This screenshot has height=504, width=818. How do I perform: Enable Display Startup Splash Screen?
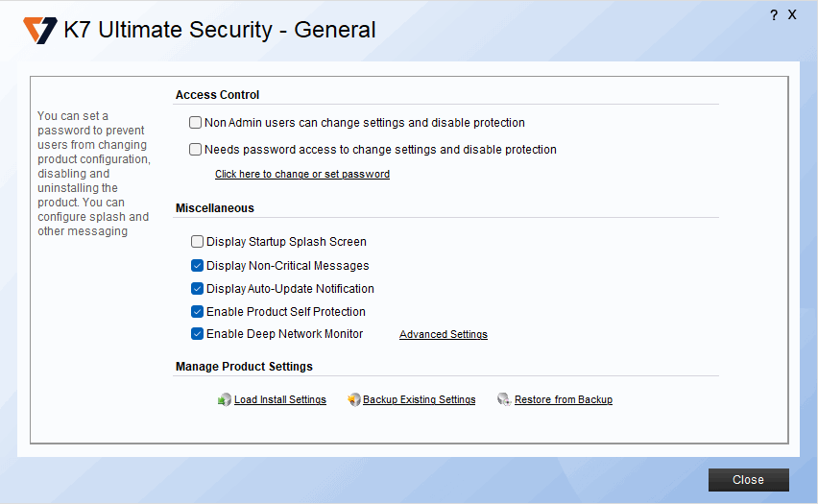pos(198,242)
